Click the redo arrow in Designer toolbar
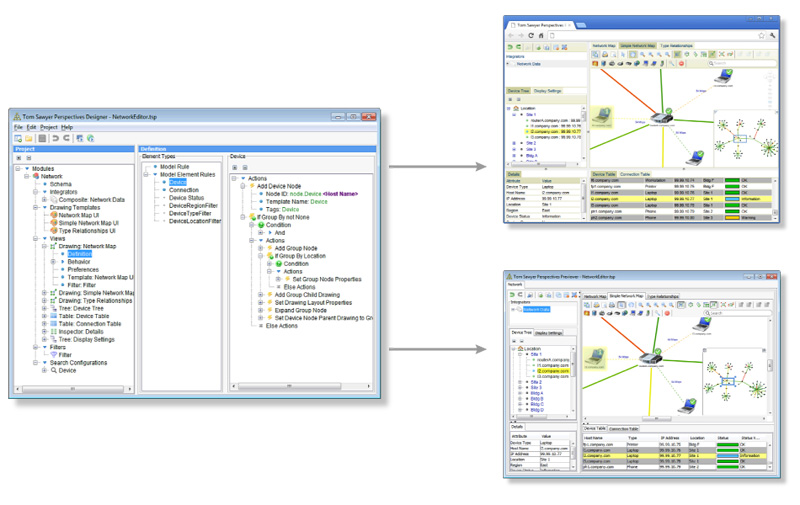 66,138
